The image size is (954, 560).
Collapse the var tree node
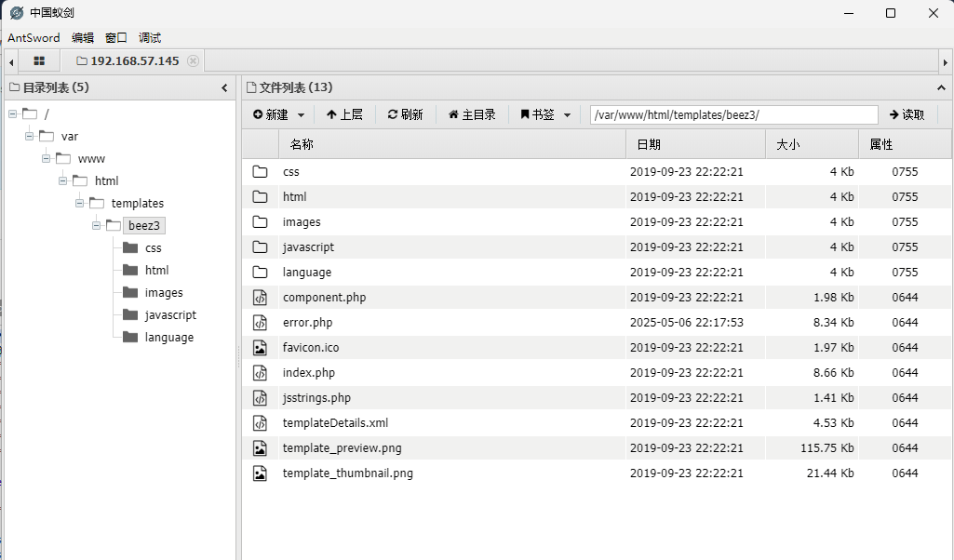point(29,136)
